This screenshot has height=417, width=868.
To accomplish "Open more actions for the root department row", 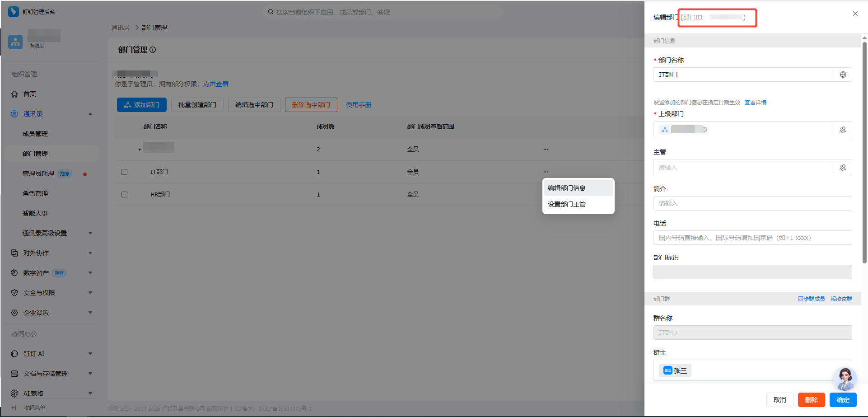I will pos(546,149).
